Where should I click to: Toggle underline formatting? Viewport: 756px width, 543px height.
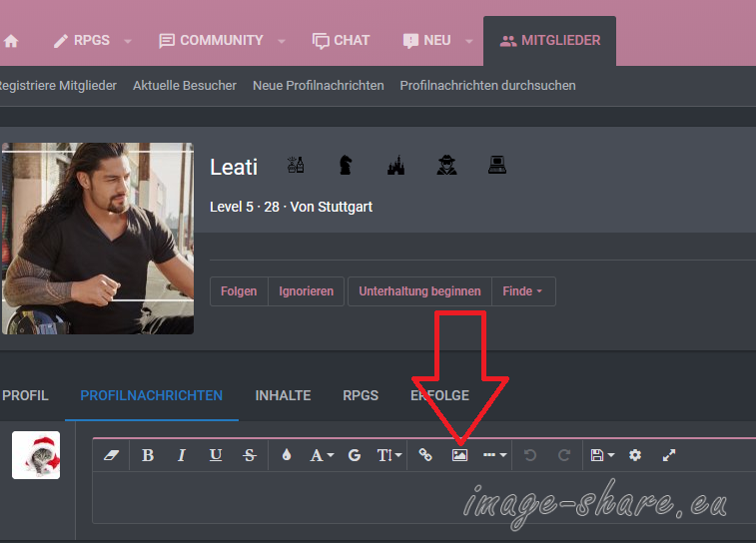[x=216, y=455]
